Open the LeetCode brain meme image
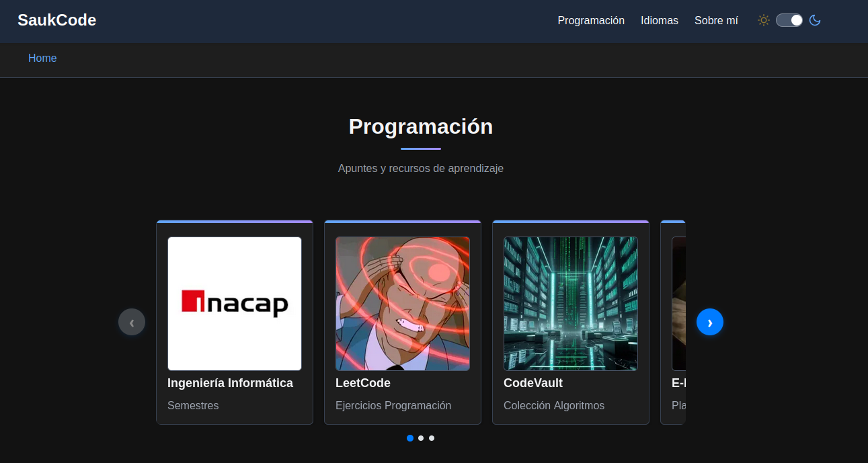Image resolution: width=868 pixels, height=463 pixels. 403,303
